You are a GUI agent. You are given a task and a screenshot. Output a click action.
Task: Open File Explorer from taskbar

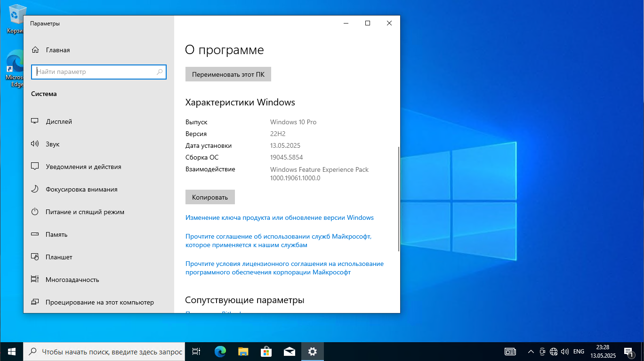point(243,352)
